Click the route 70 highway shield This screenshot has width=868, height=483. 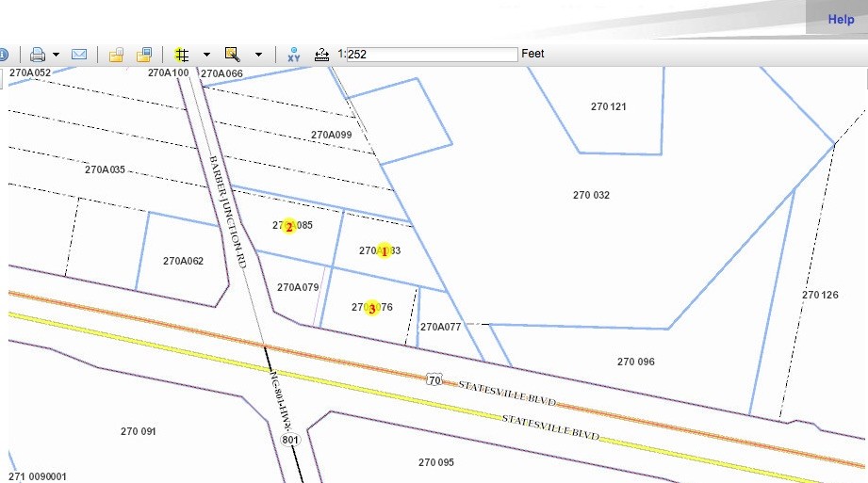(x=434, y=379)
